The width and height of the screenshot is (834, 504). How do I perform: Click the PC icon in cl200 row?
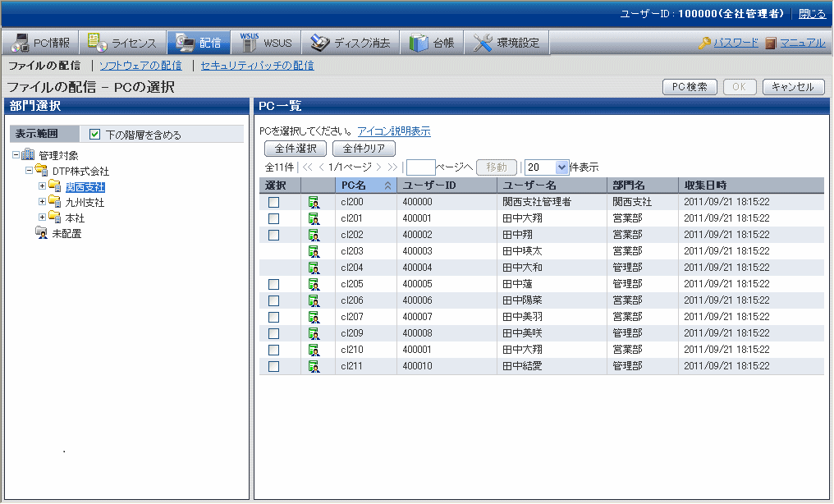point(314,202)
